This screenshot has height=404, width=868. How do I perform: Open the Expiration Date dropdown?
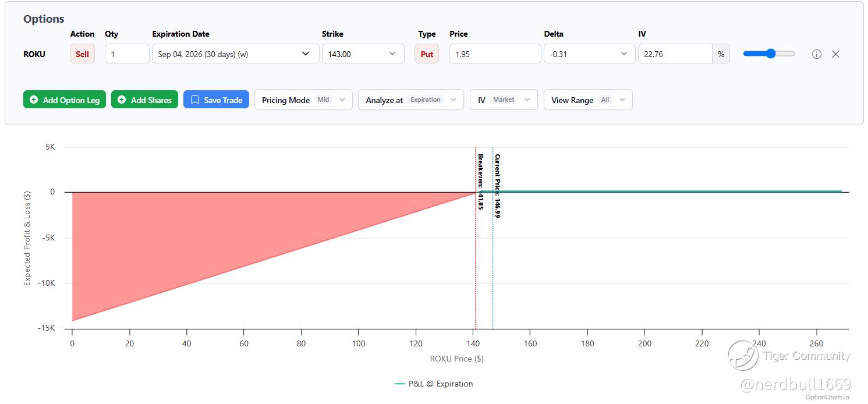pos(235,54)
